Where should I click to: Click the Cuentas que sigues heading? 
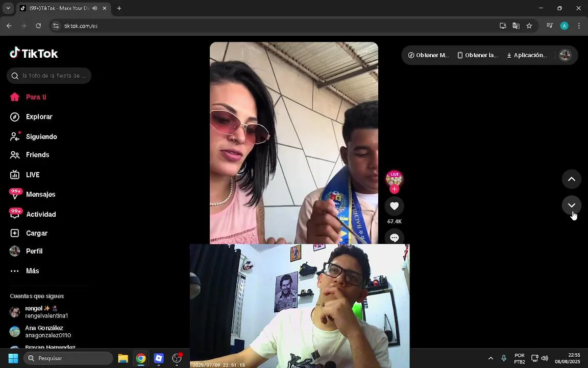pyautogui.click(x=37, y=296)
